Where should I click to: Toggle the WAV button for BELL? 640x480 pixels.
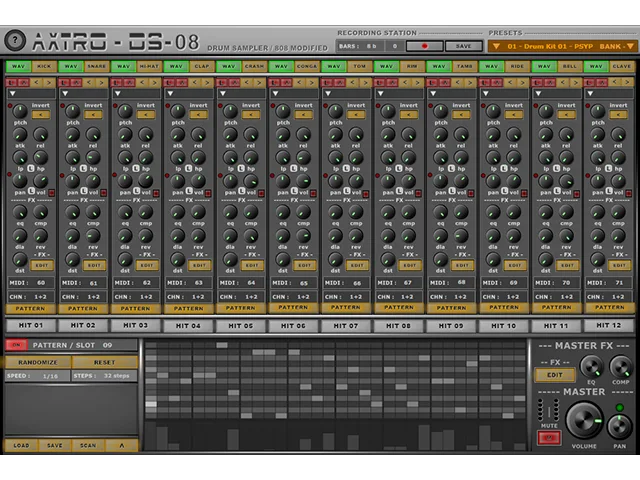(x=544, y=66)
